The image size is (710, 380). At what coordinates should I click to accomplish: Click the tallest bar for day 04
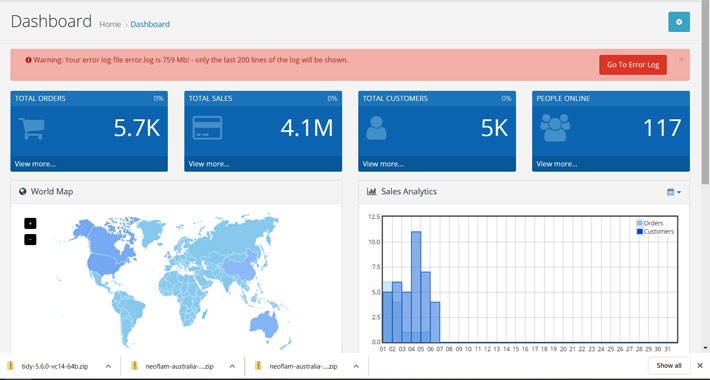[x=416, y=287]
